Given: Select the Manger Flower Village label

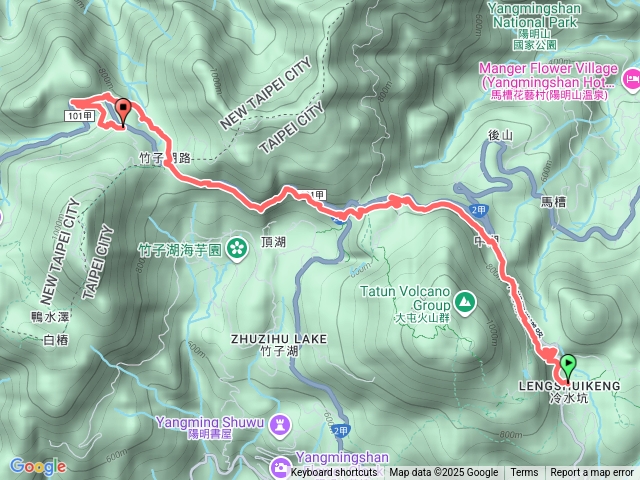Looking at the screenshot, I should pos(550,81).
